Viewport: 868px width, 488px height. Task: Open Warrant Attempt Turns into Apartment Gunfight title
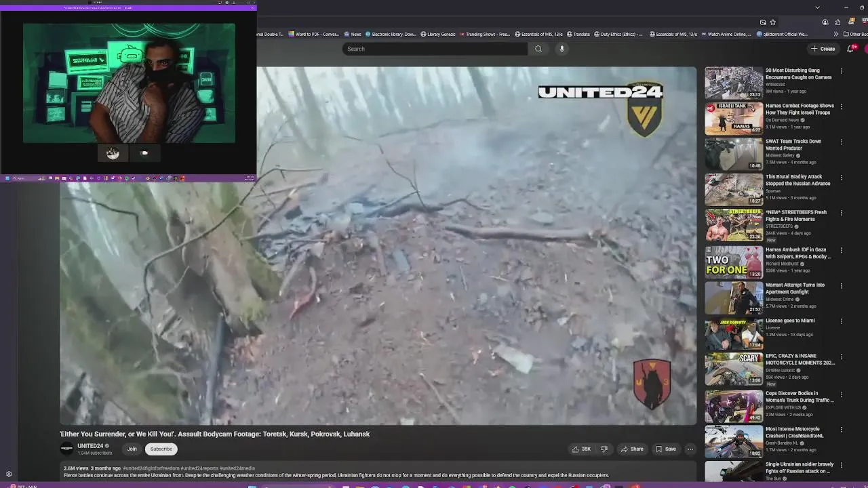pyautogui.click(x=795, y=288)
